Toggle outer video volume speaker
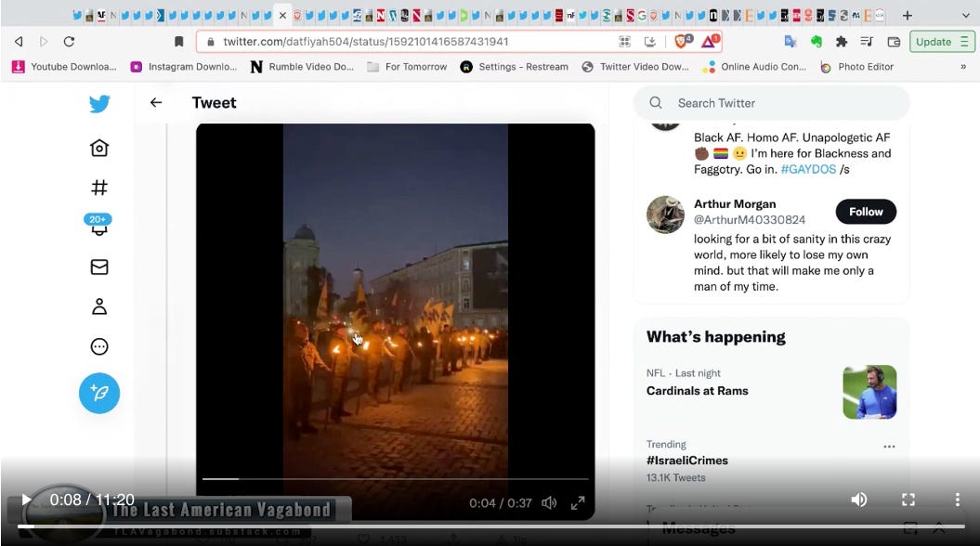980x546 pixels. pyautogui.click(x=859, y=500)
